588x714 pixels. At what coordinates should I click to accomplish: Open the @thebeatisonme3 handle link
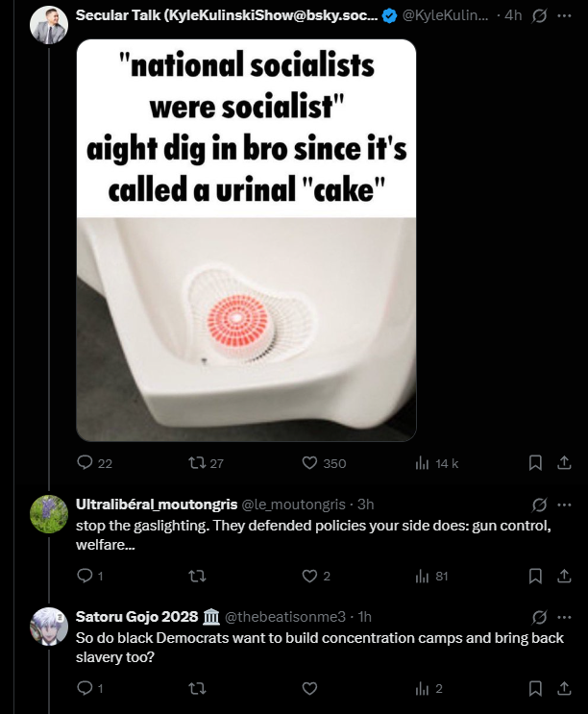coord(285,617)
